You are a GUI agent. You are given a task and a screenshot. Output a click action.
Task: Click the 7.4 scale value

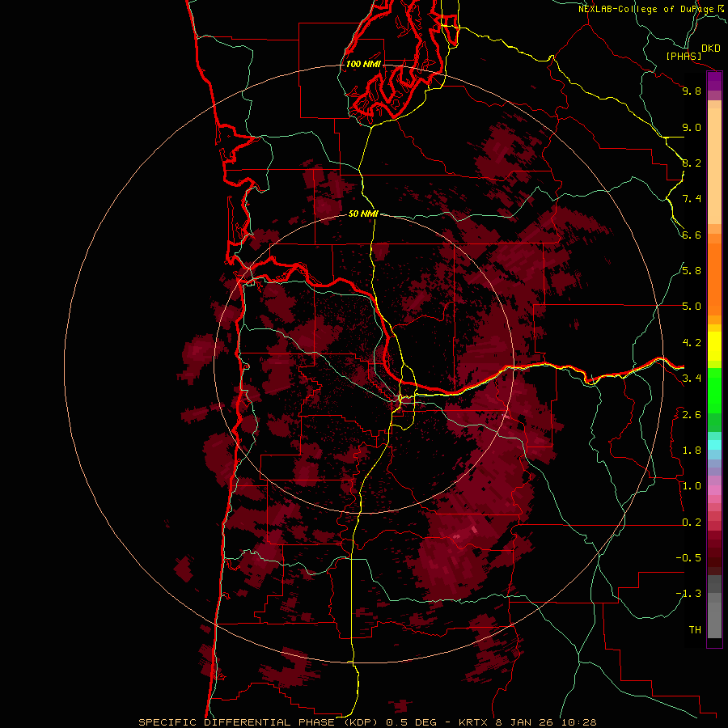pos(692,199)
